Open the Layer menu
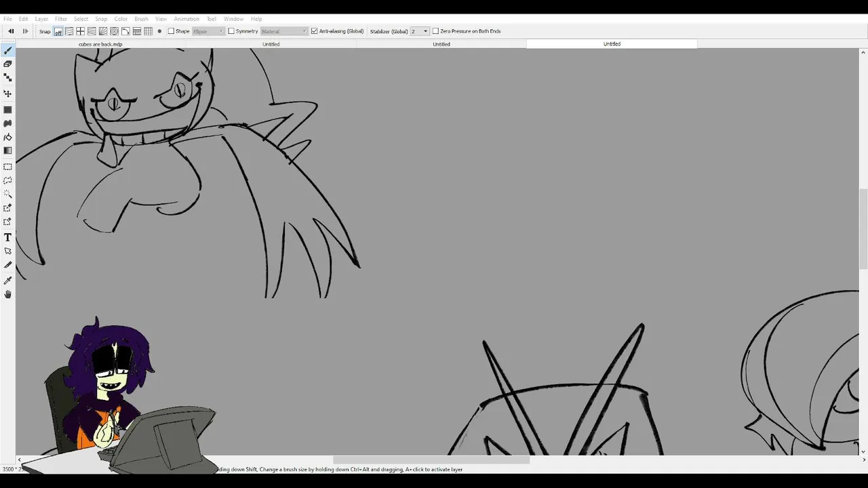868x488 pixels. click(x=41, y=19)
